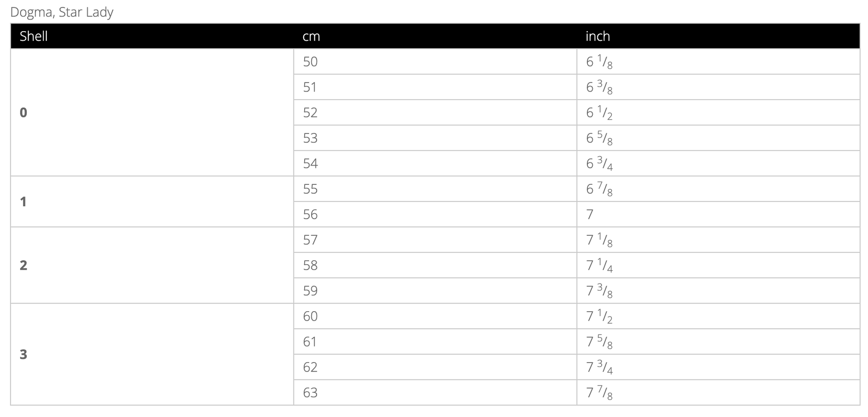Select the shell size 1 cell
The image size is (868, 417).
click(24, 202)
